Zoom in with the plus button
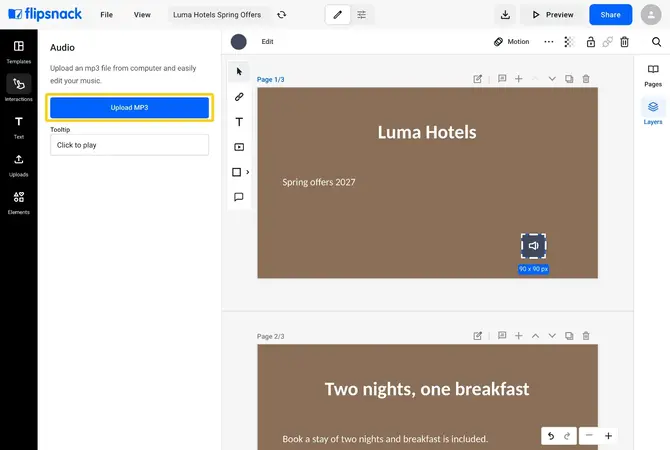This screenshot has height=450, width=670. click(x=608, y=435)
